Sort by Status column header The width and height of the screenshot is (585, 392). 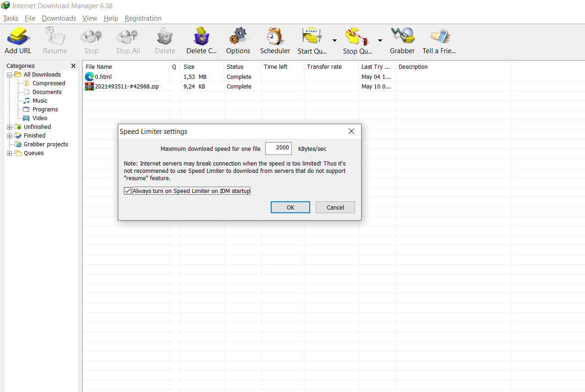(242, 67)
